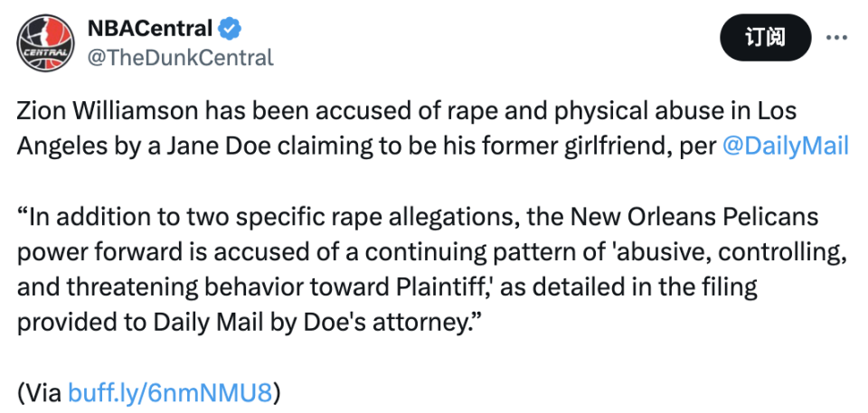Click "In addition to two specific" opening words
Viewport: 868px width, 413px height.
156,217
